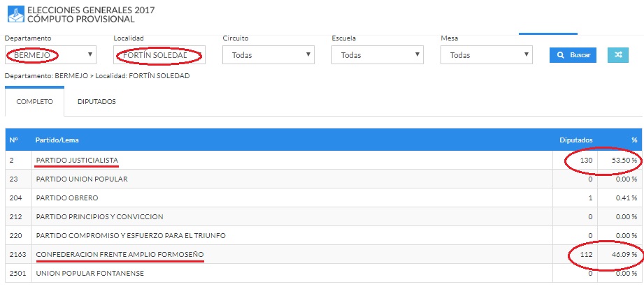
Task: Switch to the COMPLETO tab
Action: (34, 102)
